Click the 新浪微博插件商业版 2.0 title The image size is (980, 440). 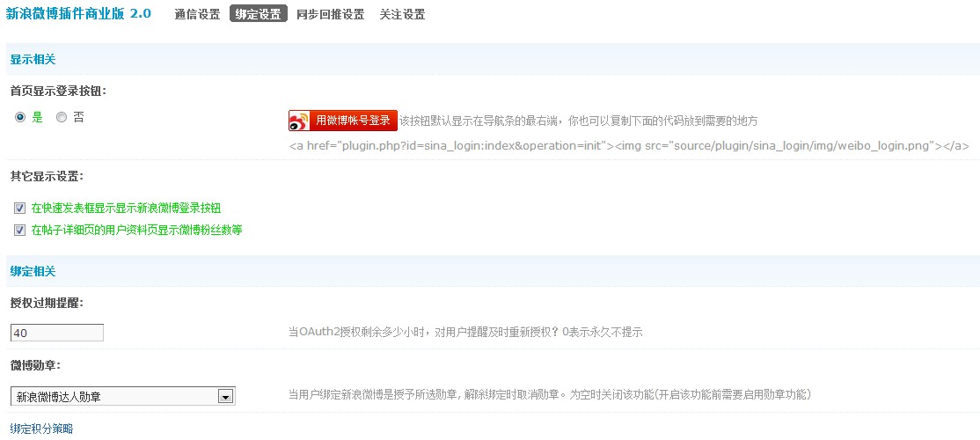pyautogui.click(x=79, y=13)
